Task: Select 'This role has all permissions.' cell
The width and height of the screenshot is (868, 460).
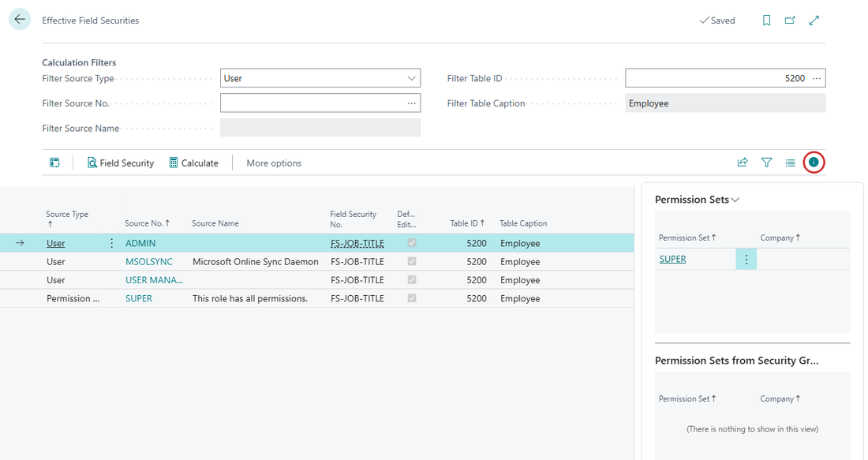Action: pos(250,297)
